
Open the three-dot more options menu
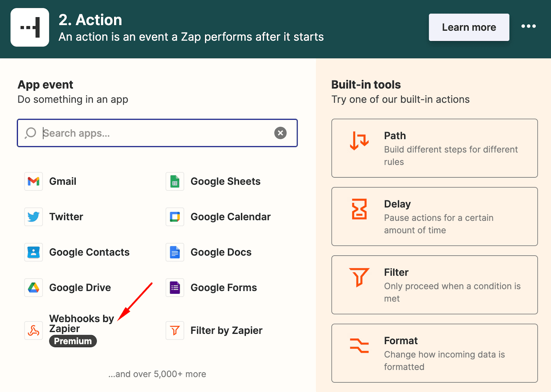click(528, 26)
